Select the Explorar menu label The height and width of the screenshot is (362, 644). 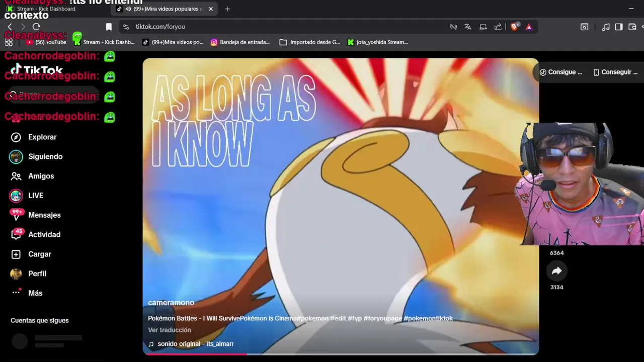[x=42, y=137]
